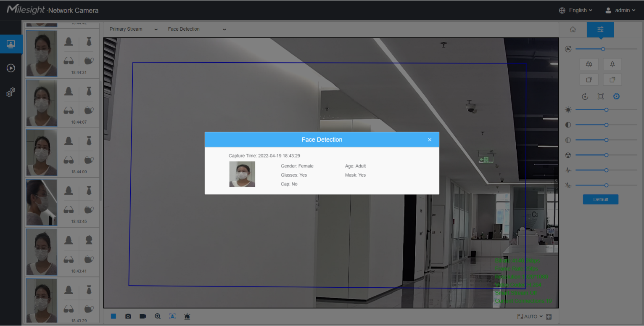Open the Live View sidebar icon
Screen dimensions: 644x326
(11, 44)
